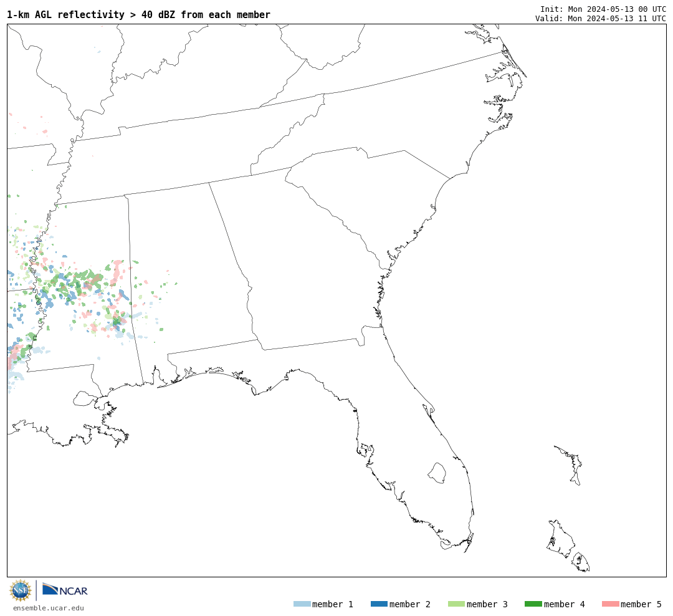Open the ensemble.ucar.edu text link
Image resolution: width=673 pixels, height=616 pixels.
48,608
